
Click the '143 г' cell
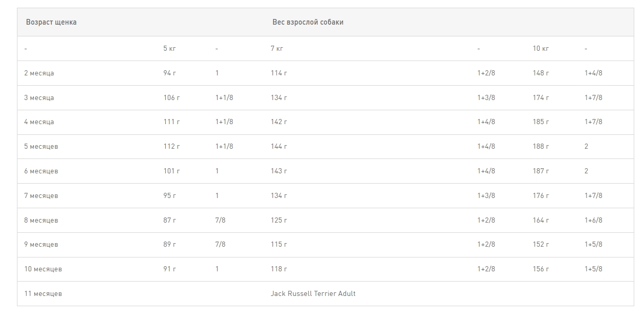point(279,171)
